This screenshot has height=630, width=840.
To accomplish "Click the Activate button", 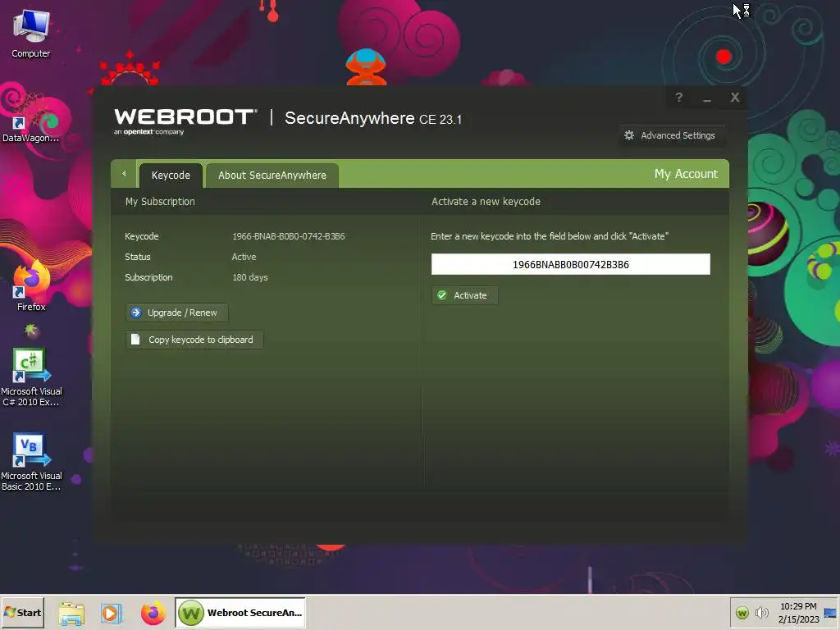I will (464, 295).
